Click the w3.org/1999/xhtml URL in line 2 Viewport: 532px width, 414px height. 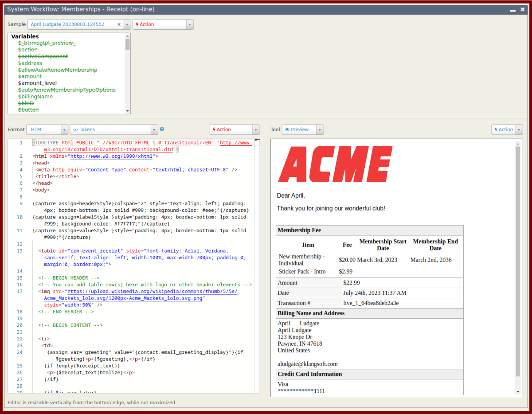[111, 156]
